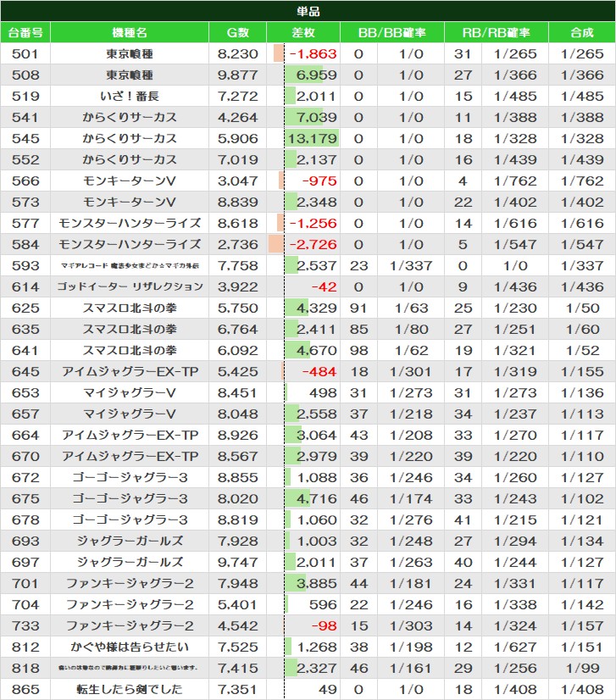Click game count 6,764

pyautogui.click(x=238, y=330)
